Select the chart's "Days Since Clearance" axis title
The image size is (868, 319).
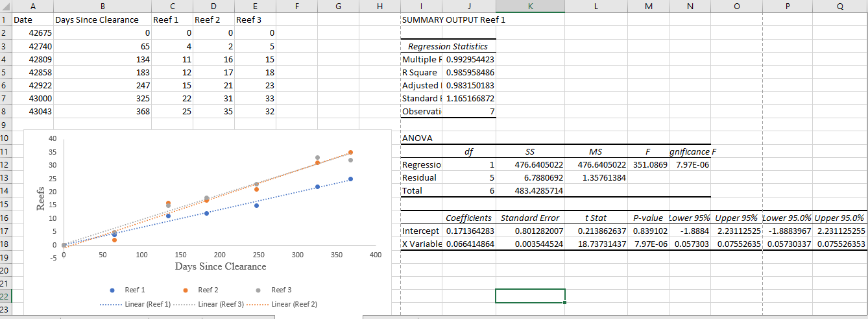coord(221,266)
